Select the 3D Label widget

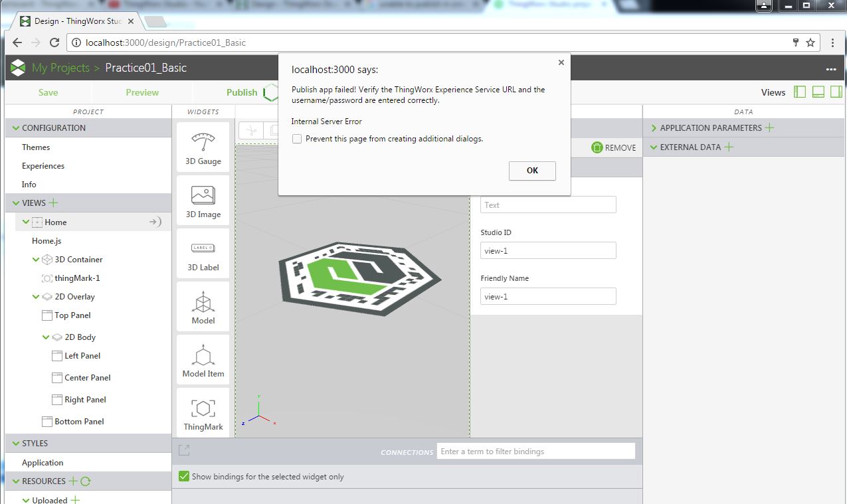tap(203, 252)
